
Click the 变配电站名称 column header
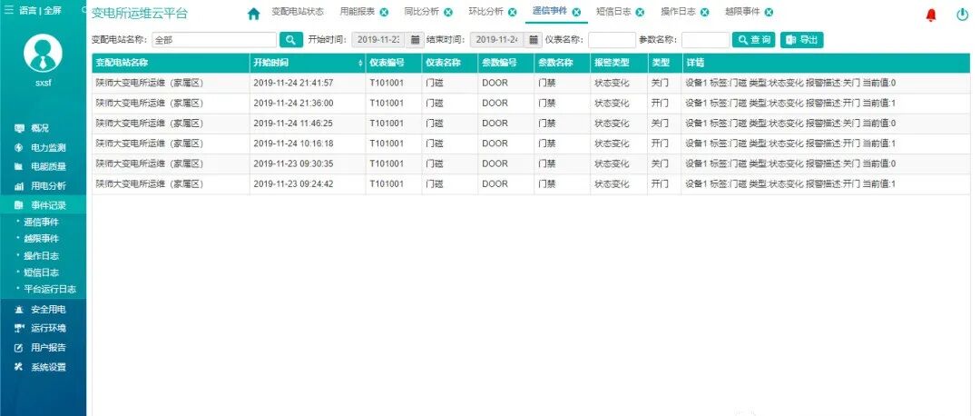click(x=171, y=64)
